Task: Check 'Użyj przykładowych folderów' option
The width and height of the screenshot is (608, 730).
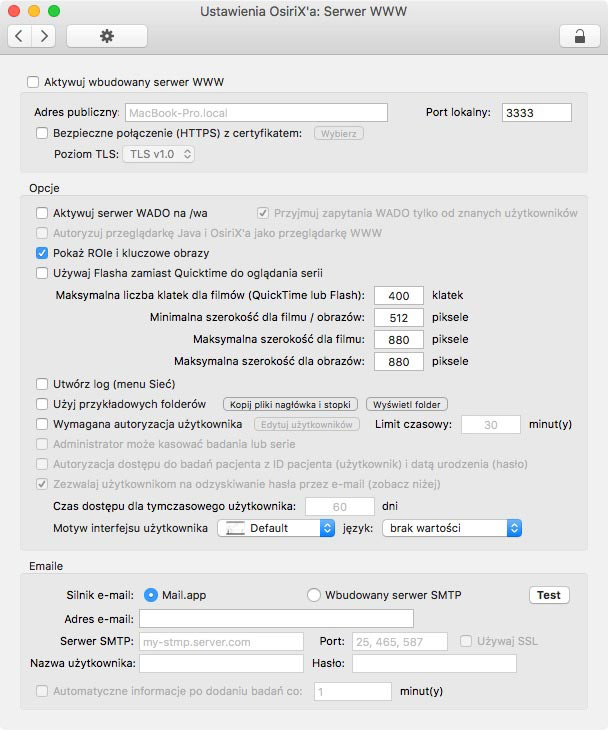Action: pyautogui.click(x=42, y=404)
